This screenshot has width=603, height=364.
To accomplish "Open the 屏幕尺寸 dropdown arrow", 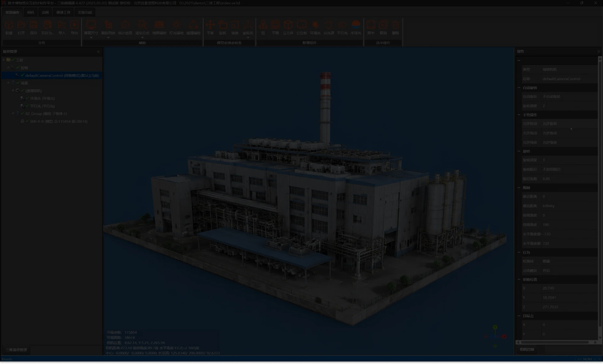I will tap(91, 38).
